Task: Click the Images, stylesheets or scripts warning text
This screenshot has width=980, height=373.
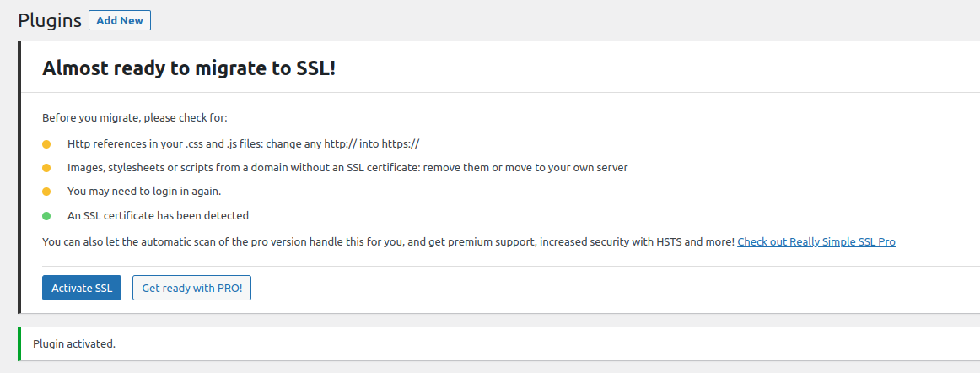Action: pyautogui.click(x=347, y=168)
